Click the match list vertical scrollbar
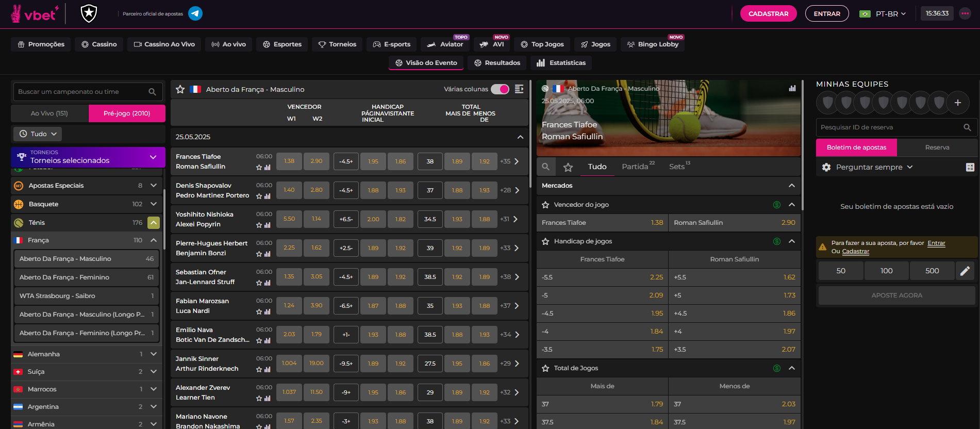Screen dimensions: 980x429 [530, 134]
